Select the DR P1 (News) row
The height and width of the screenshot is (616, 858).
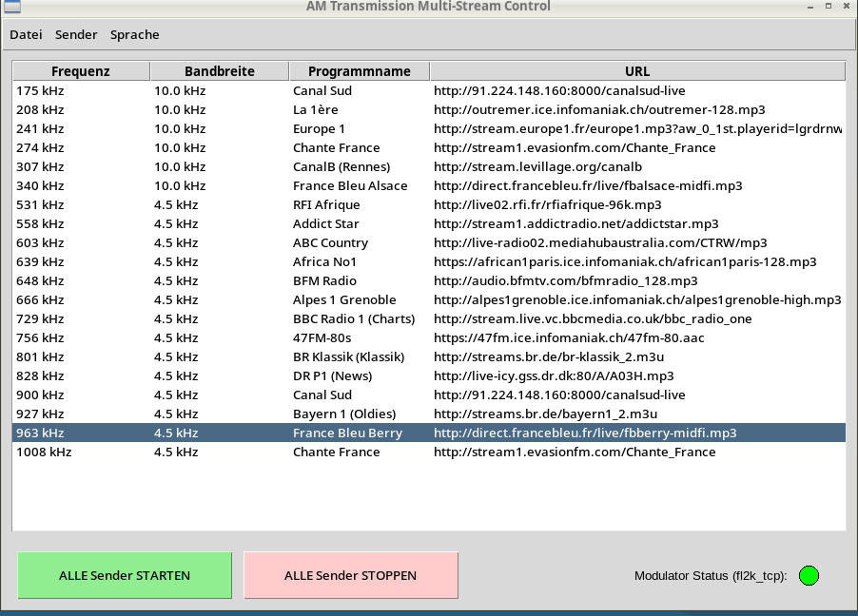(x=429, y=375)
